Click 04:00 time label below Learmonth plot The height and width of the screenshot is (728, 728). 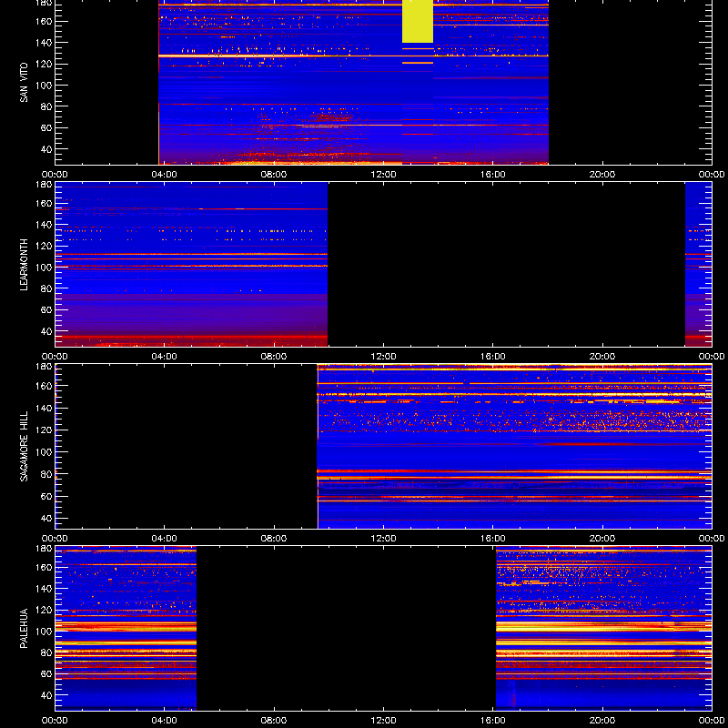coord(165,357)
